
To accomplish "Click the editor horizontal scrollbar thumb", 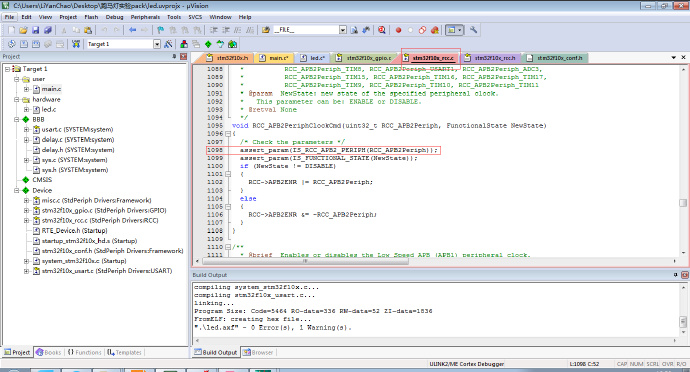I will [x=305, y=261].
